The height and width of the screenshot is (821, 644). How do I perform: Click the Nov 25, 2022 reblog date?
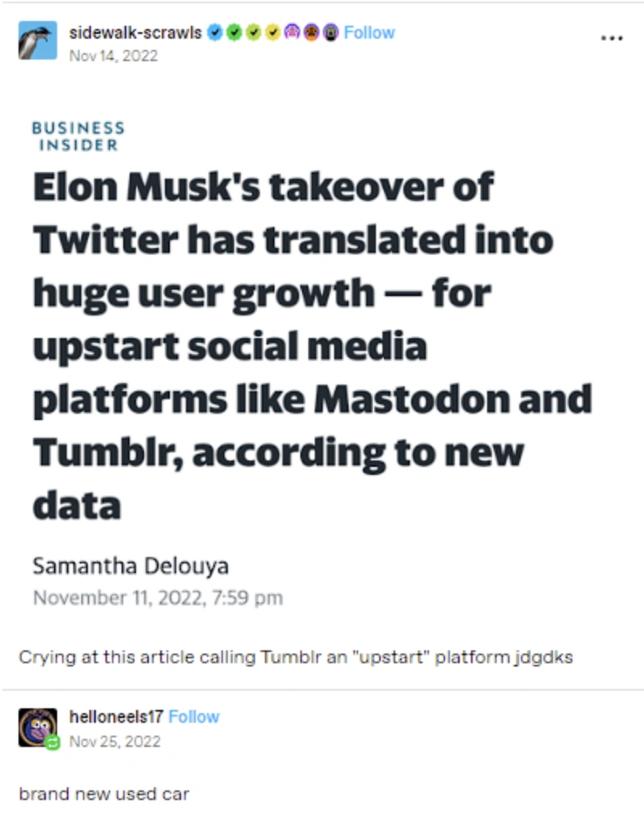click(114, 741)
